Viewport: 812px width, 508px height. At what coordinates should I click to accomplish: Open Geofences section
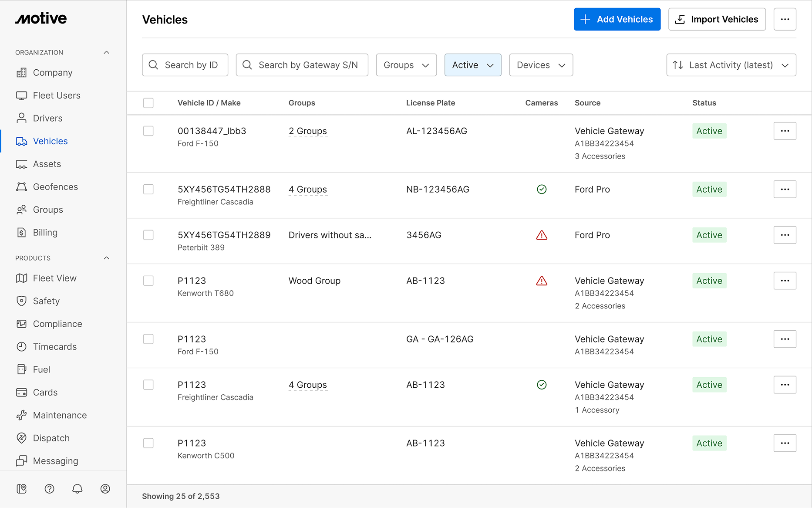(x=55, y=187)
